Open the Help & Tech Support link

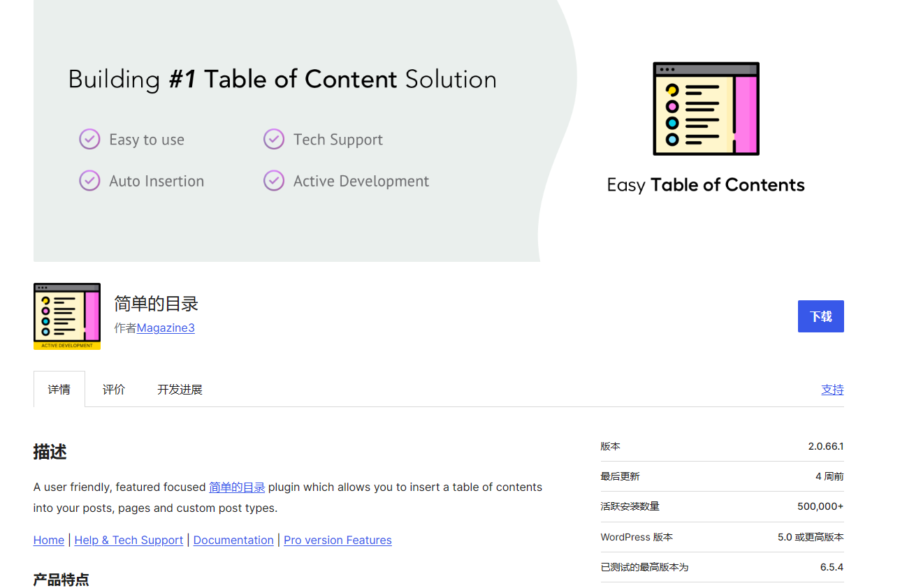129,540
